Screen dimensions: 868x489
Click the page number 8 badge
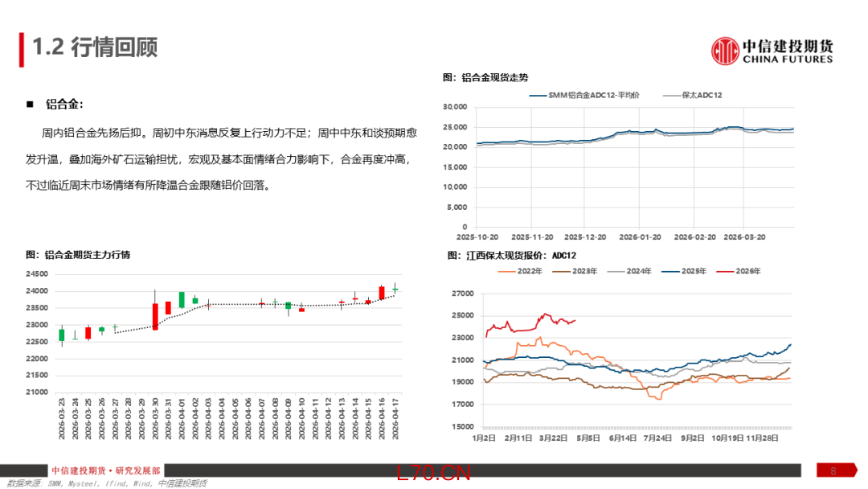click(x=833, y=471)
